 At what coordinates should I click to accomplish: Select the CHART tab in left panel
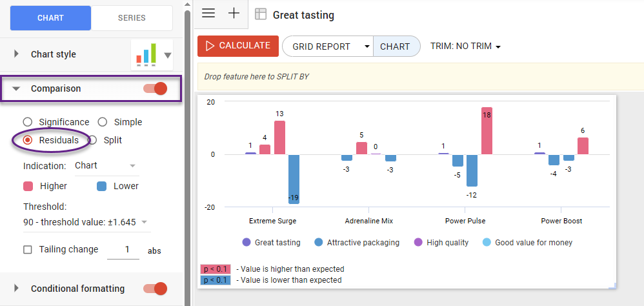point(50,18)
